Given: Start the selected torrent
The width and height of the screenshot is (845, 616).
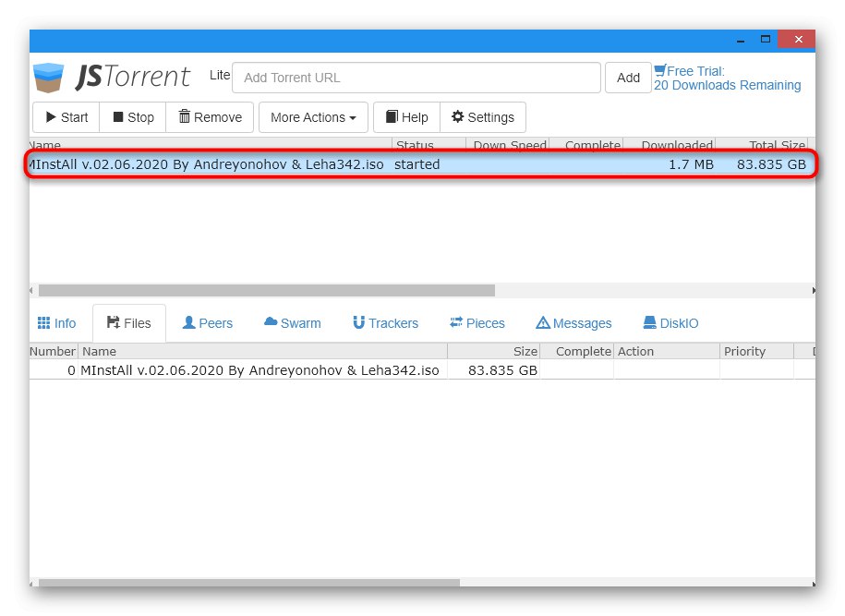Looking at the screenshot, I should coord(66,117).
